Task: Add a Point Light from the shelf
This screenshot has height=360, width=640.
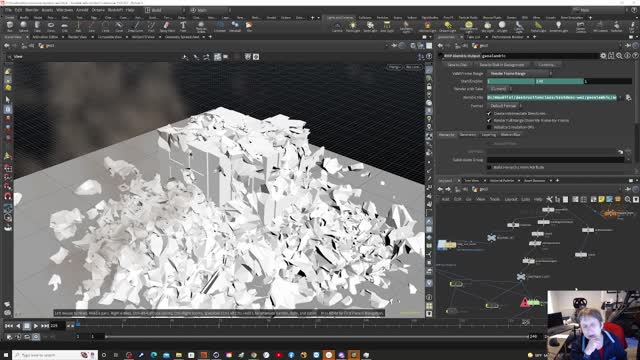Action: (352, 27)
